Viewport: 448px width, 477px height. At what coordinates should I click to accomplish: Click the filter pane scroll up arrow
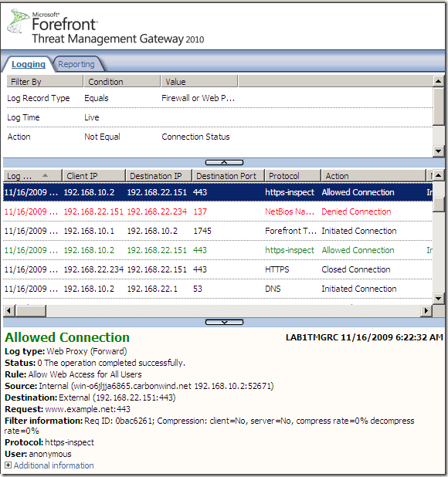click(438, 81)
